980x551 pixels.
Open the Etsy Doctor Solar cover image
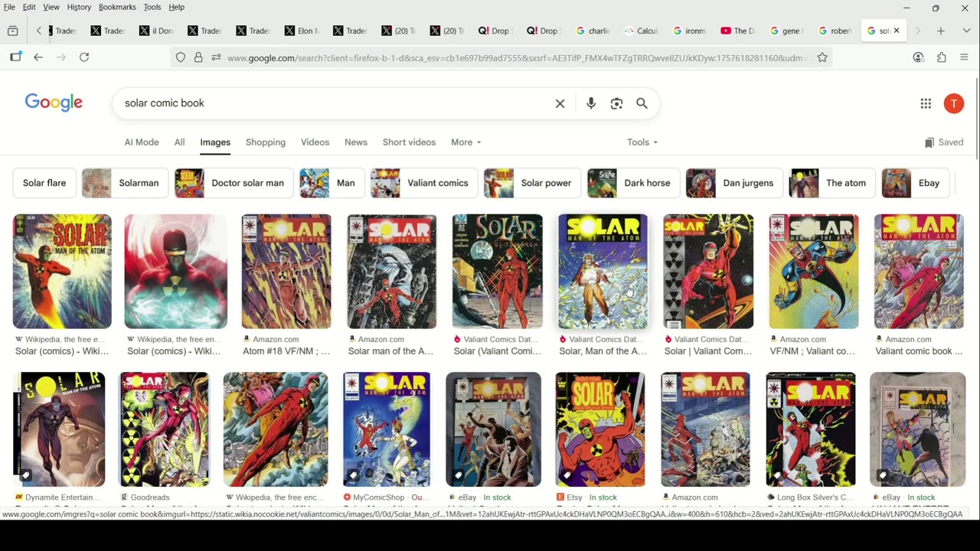600,429
